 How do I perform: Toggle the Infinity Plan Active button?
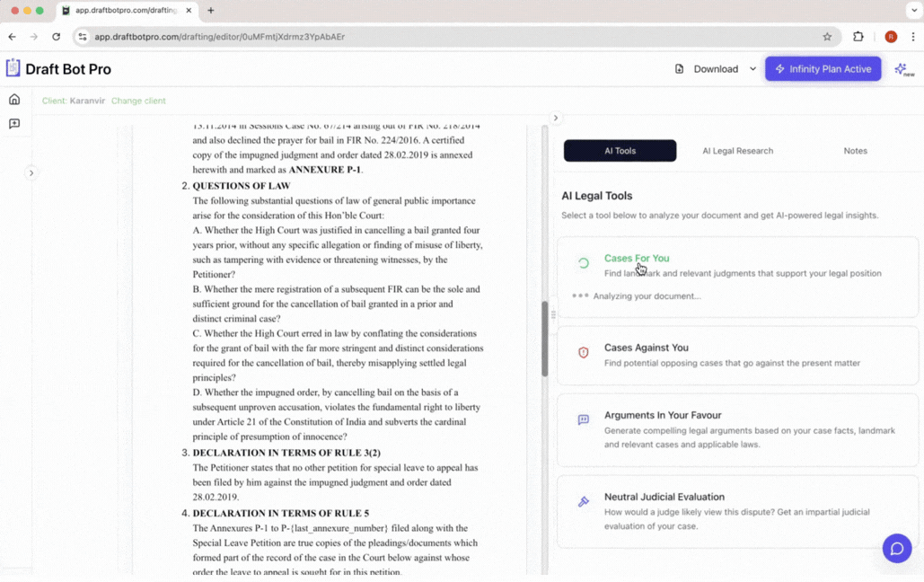click(x=823, y=68)
